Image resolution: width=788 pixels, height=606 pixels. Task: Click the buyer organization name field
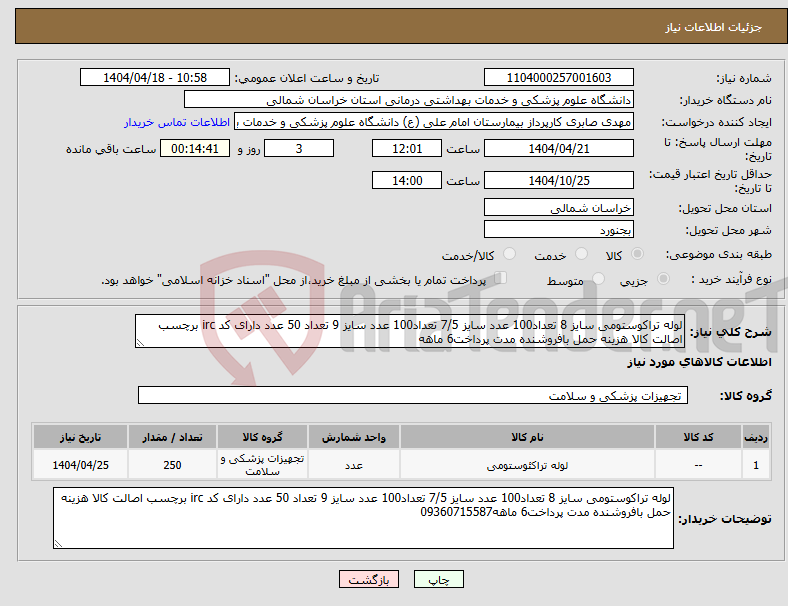tap(409, 99)
